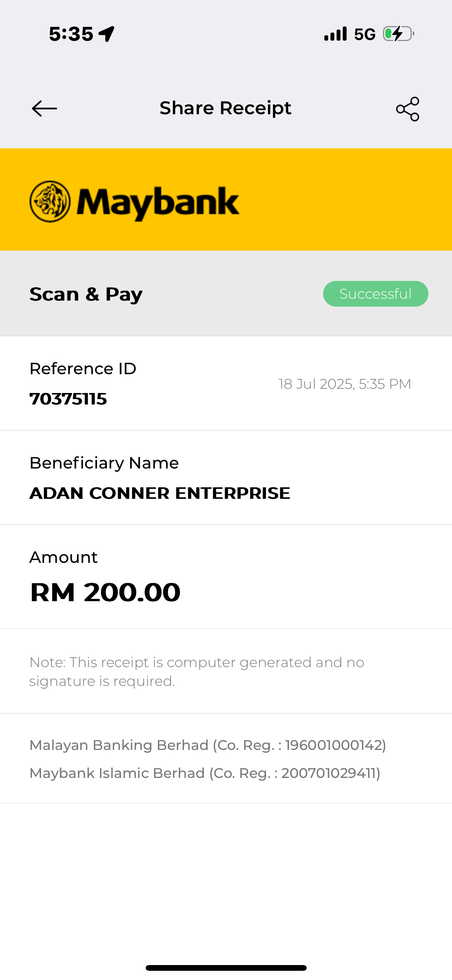Tap the Share Receipt title
Viewport: 452px width, 980px height.
point(225,108)
